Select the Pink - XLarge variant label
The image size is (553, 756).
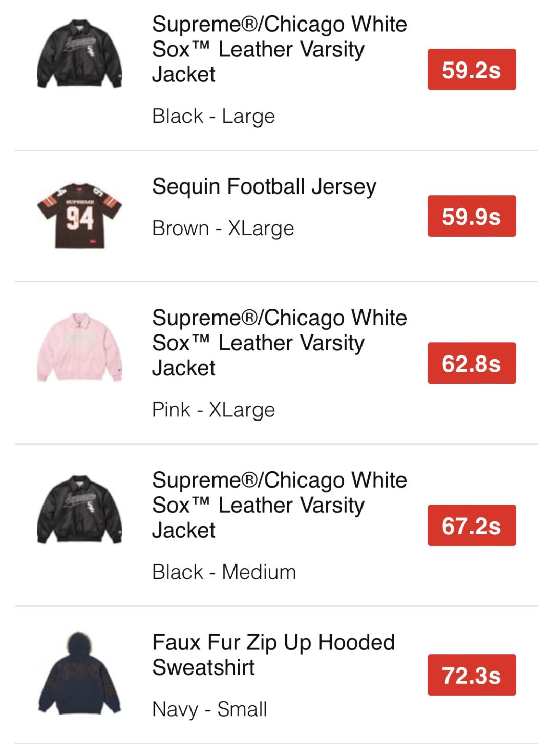[214, 410]
